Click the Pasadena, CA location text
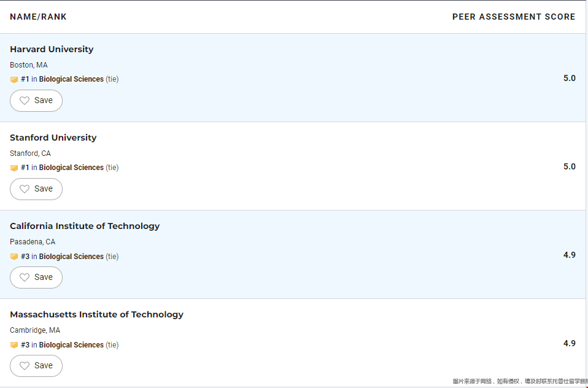588x388 pixels. point(33,242)
